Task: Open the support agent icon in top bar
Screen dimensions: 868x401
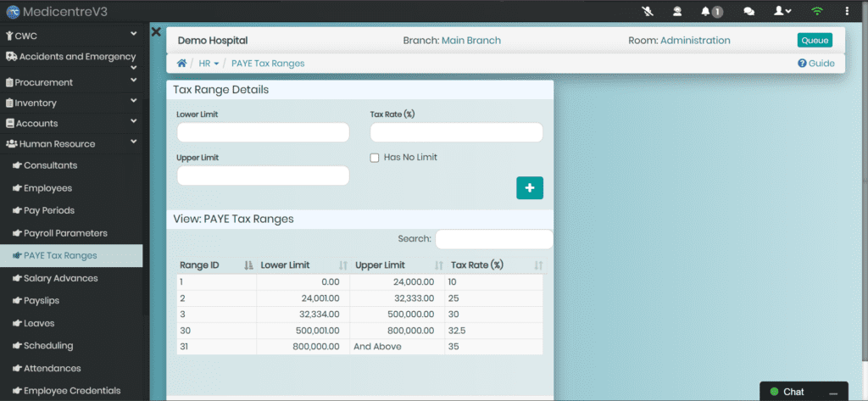Action: click(677, 11)
